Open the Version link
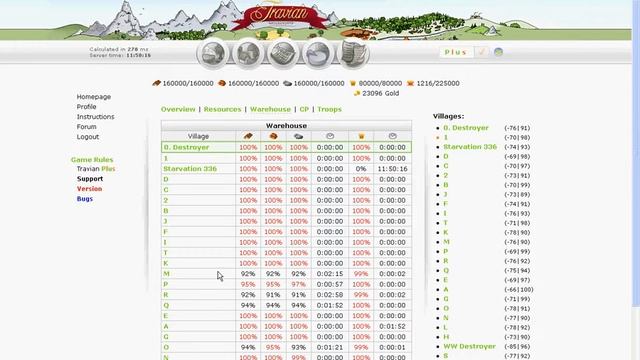This screenshot has width=640, height=360. (89, 189)
